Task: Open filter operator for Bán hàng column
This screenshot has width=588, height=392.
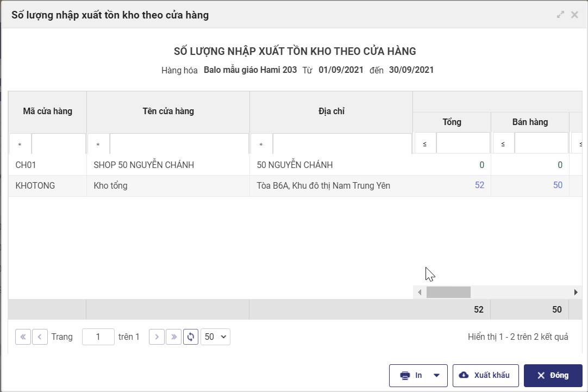Action: click(x=503, y=145)
